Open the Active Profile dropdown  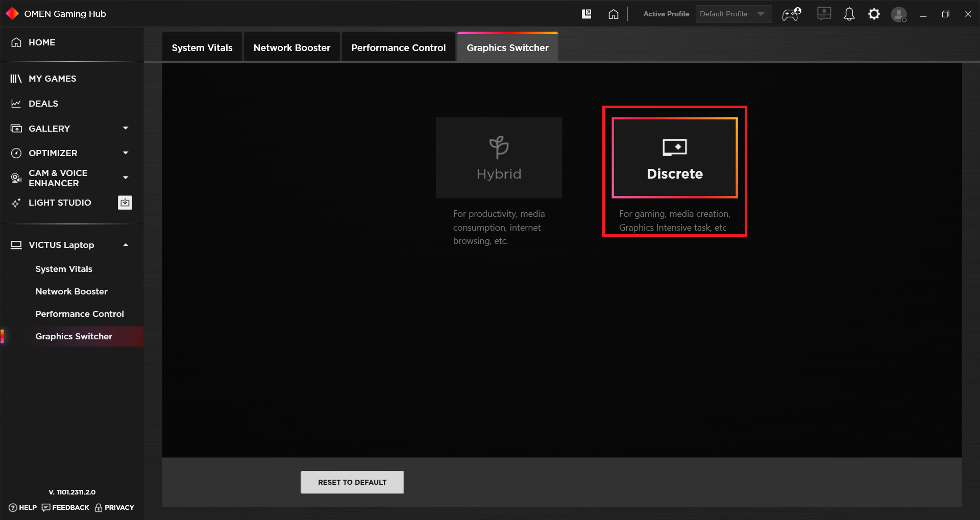coord(733,14)
